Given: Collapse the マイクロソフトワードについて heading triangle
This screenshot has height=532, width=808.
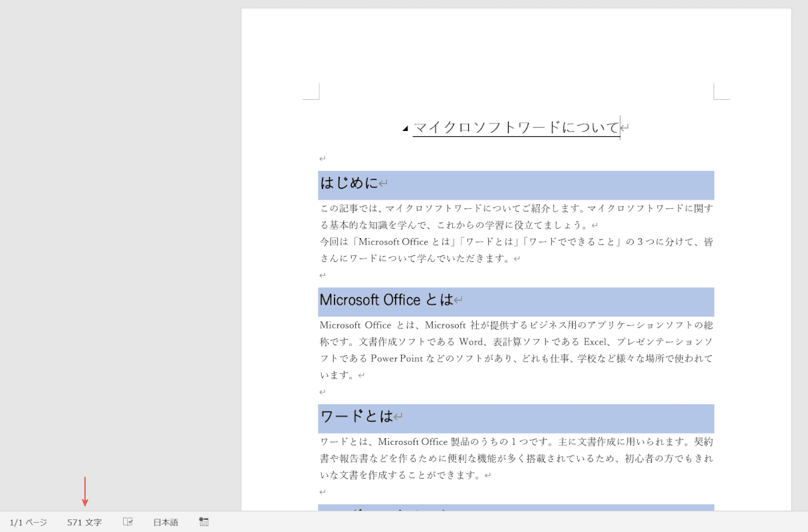Looking at the screenshot, I should click(405, 128).
